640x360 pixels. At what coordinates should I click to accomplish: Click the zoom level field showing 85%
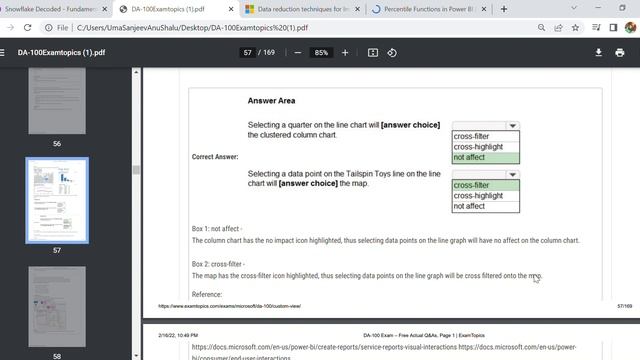321,53
